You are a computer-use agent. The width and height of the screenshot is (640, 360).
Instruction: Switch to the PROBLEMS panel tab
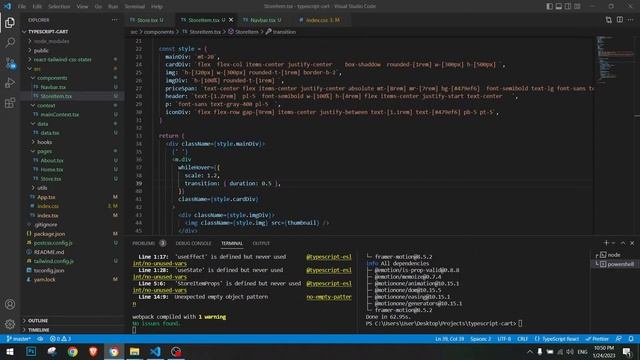pyautogui.click(x=144, y=243)
